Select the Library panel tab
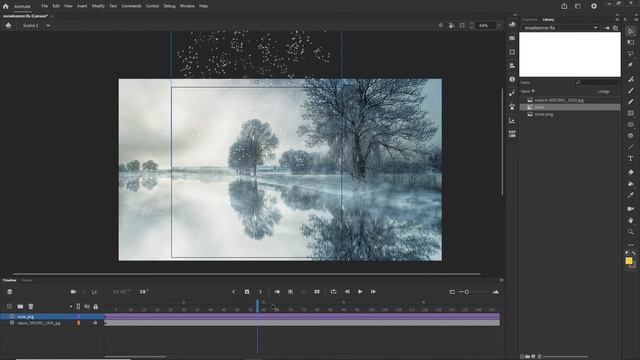This screenshot has width=640, height=360. 548,20
